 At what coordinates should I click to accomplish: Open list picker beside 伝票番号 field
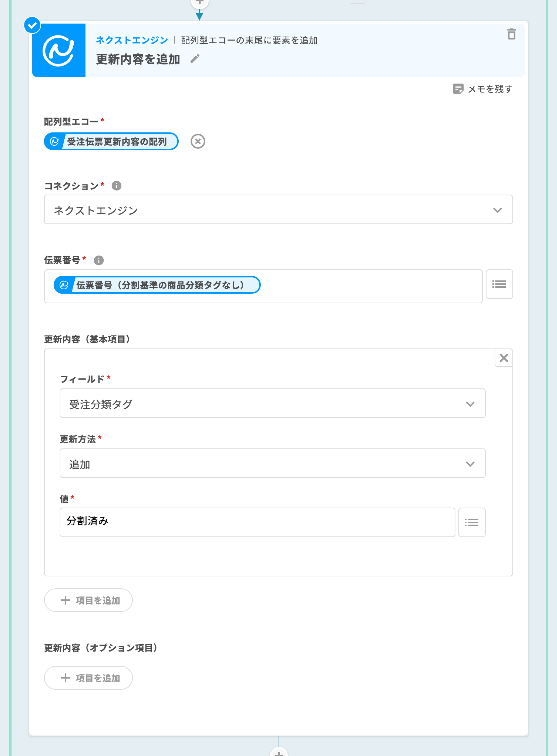pyautogui.click(x=499, y=284)
